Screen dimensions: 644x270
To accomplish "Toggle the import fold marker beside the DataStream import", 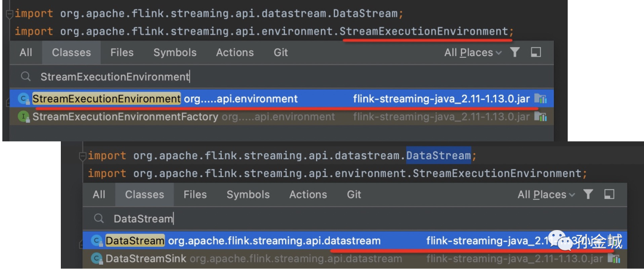I will pyautogui.click(x=82, y=156).
